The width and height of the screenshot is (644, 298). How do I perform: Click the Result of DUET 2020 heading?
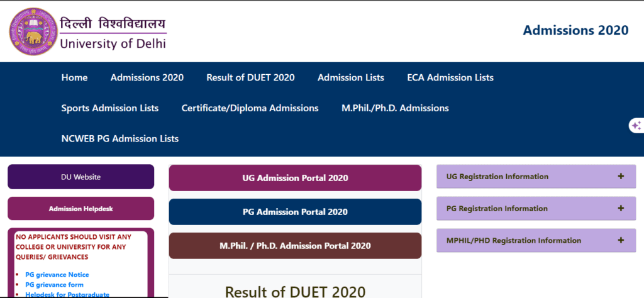(x=295, y=291)
